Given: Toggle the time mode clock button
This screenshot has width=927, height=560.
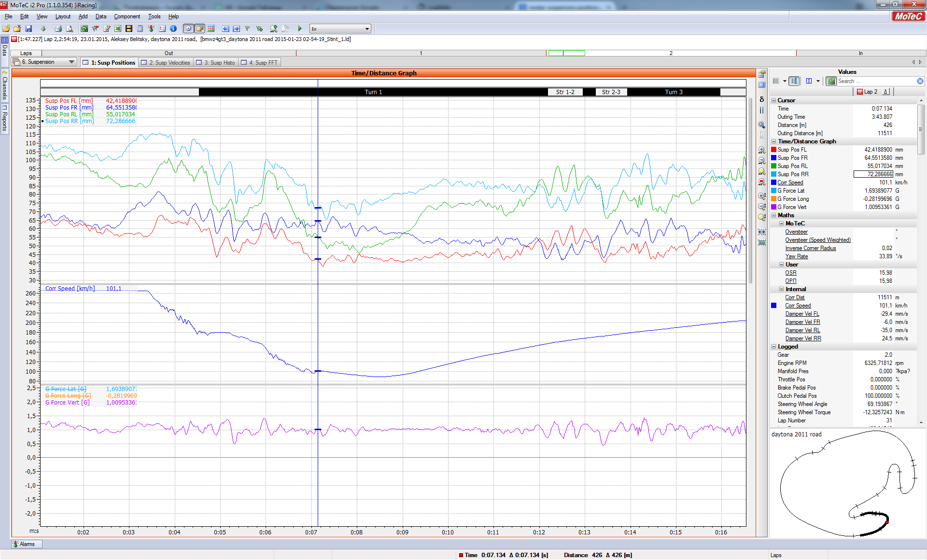Looking at the screenshot, I should [x=188, y=29].
